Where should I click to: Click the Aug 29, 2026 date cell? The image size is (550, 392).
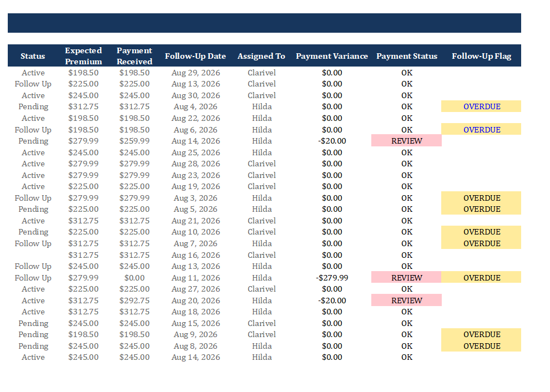(x=195, y=73)
